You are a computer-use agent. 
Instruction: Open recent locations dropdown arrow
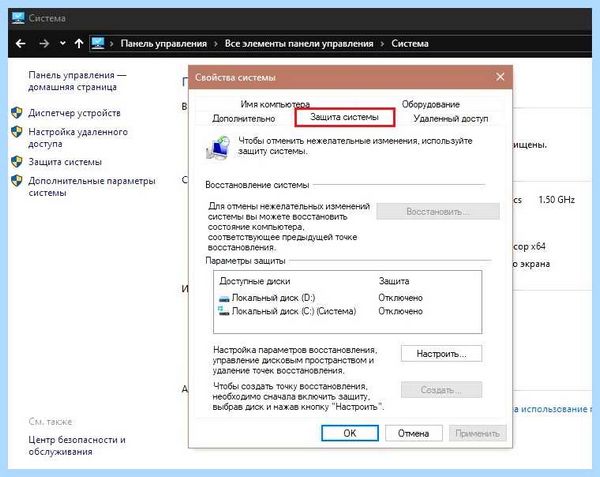62,44
